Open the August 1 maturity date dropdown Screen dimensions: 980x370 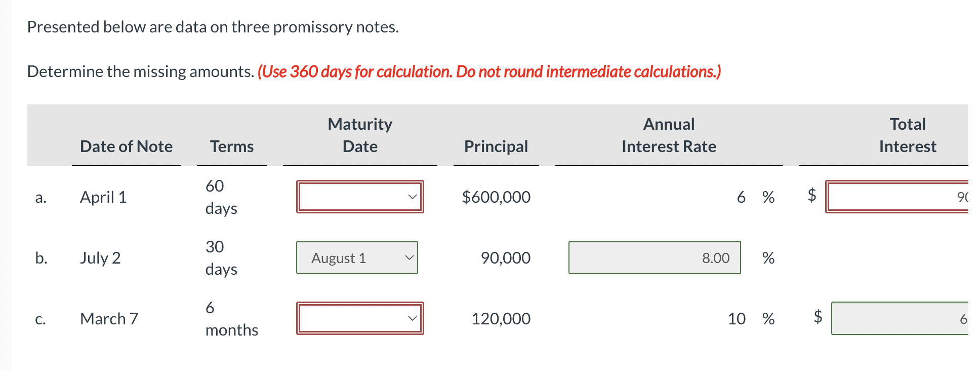coord(357,258)
